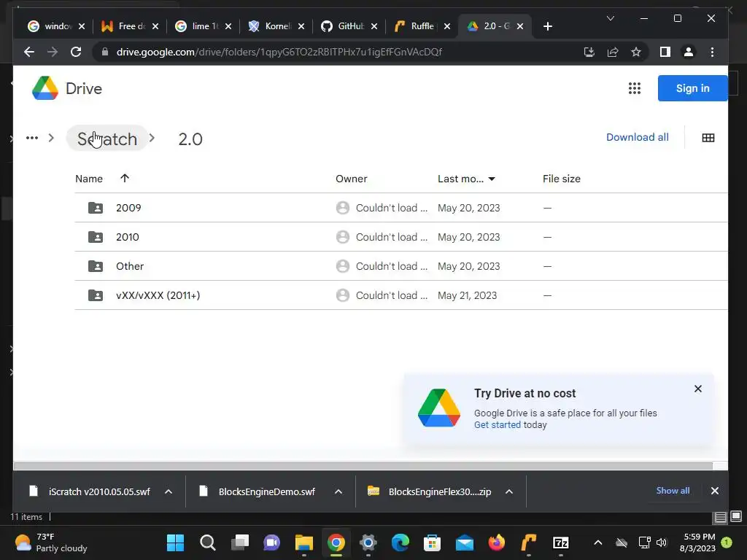This screenshot has width=747, height=560.
Task: Navigate to Scratch breadcrumb folder
Action: [107, 139]
